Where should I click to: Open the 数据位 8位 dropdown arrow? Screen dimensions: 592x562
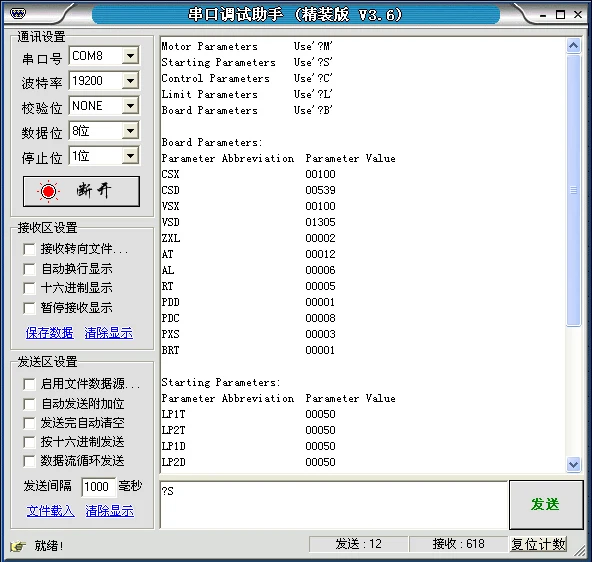(130, 131)
